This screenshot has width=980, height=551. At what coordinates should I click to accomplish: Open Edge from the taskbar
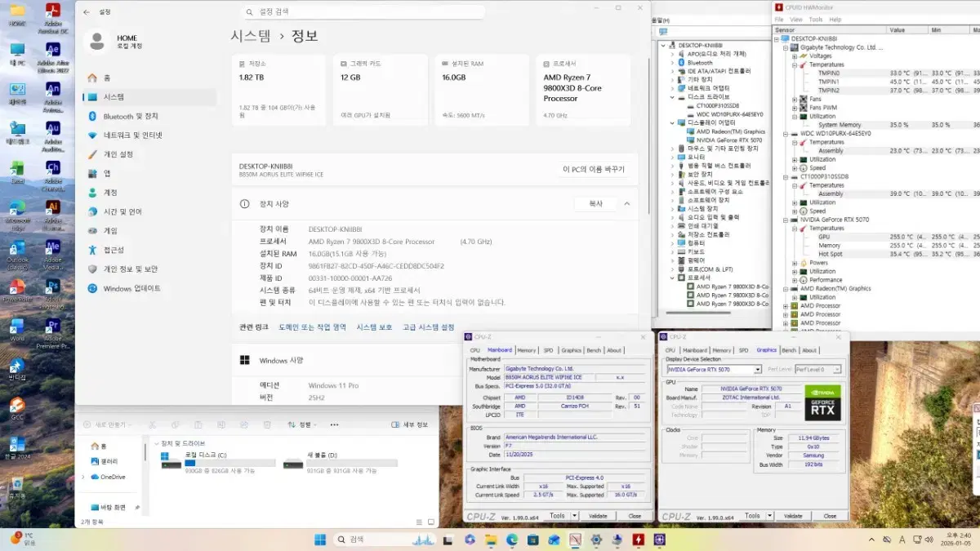512,540
